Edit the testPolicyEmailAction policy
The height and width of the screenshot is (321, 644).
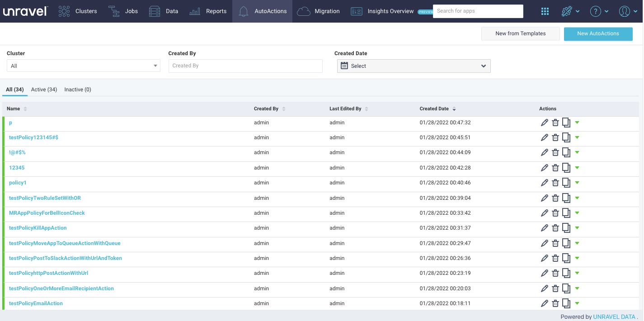[x=545, y=303]
